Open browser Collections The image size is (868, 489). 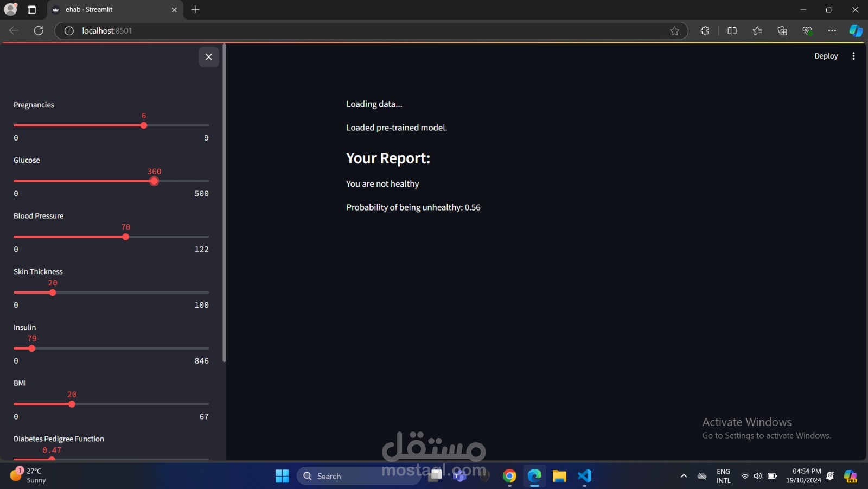click(782, 31)
